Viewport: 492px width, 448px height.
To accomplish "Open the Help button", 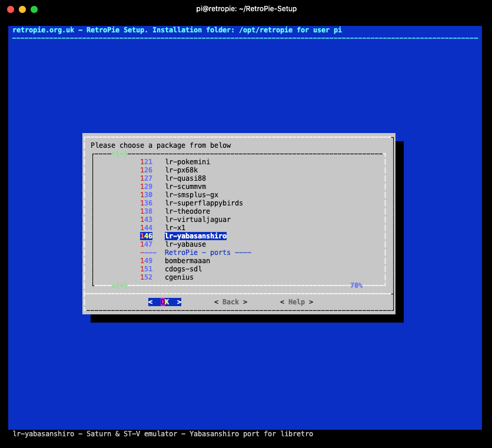I will [x=297, y=302].
